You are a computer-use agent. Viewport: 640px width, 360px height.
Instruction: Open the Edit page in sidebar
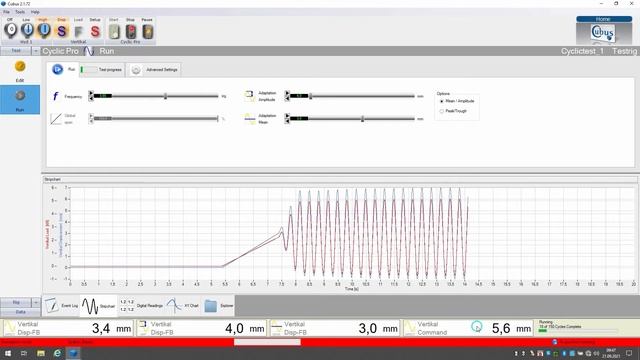click(x=20, y=71)
